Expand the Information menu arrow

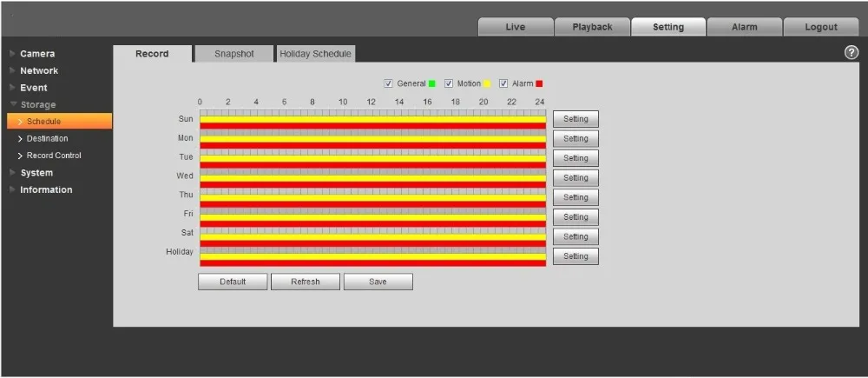12,189
